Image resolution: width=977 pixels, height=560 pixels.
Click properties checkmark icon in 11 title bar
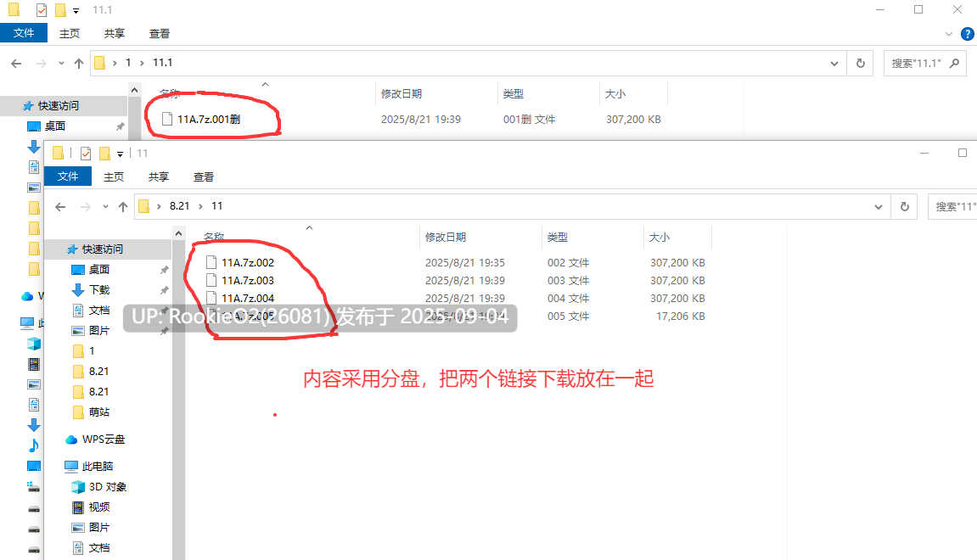86,154
